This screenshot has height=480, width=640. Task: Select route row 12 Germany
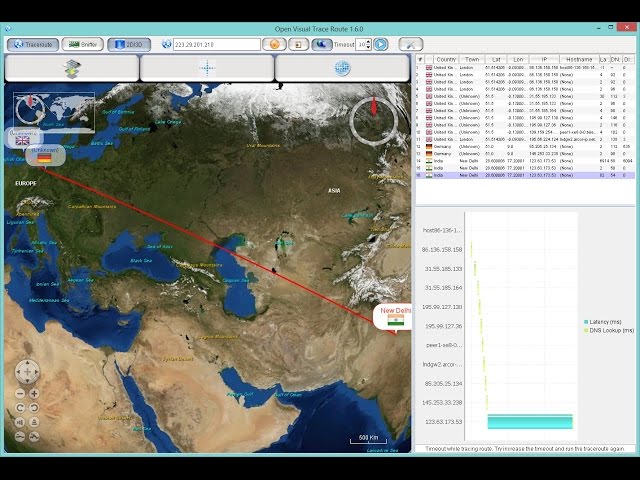[525, 147]
